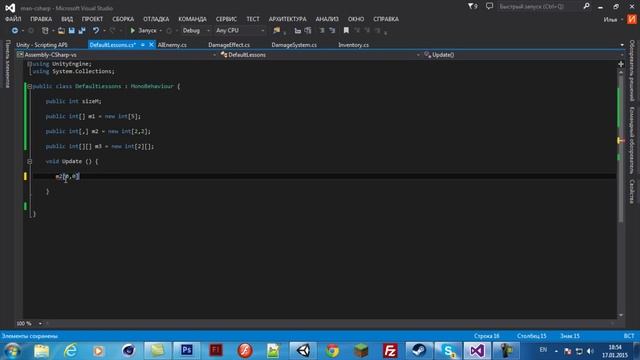Click the Find in Files toolbar icon
This screenshot has width=640, height=360.
coord(277,31)
